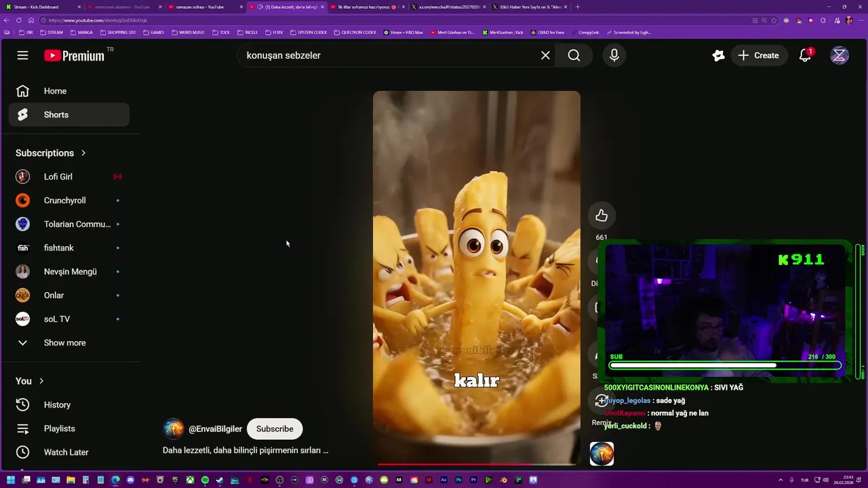Open the Crunchyroll subscription
868x488 pixels.
pyautogui.click(x=69, y=201)
